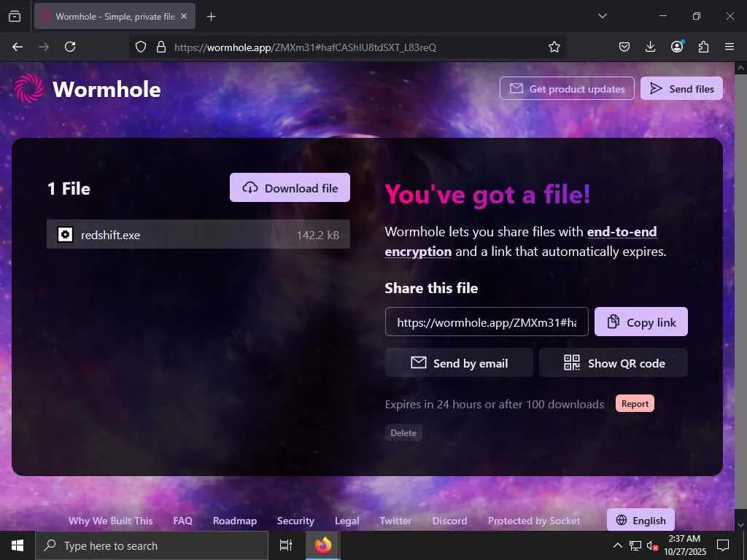Screen dimensions: 747x560
Task: Open Protected by Socket link
Action: [x=533, y=521]
